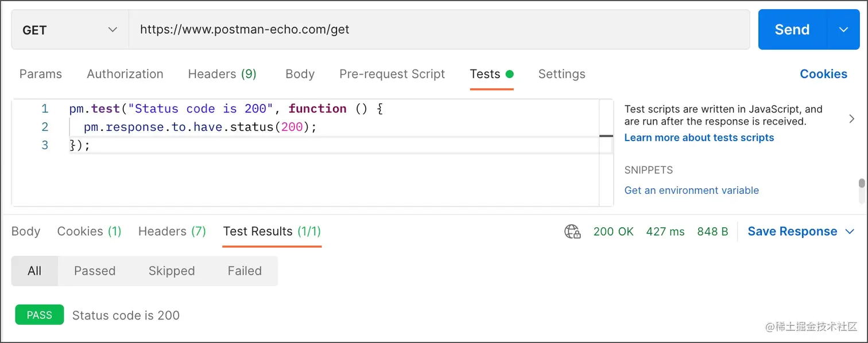
Task: Open the request Headers (9) tab
Action: pos(222,74)
